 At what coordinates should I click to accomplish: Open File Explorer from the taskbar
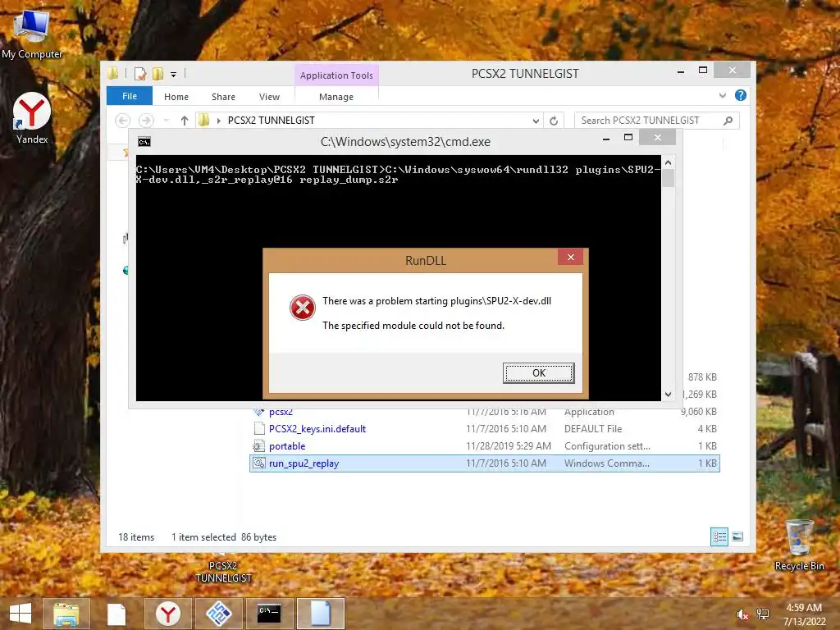[x=66, y=614]
